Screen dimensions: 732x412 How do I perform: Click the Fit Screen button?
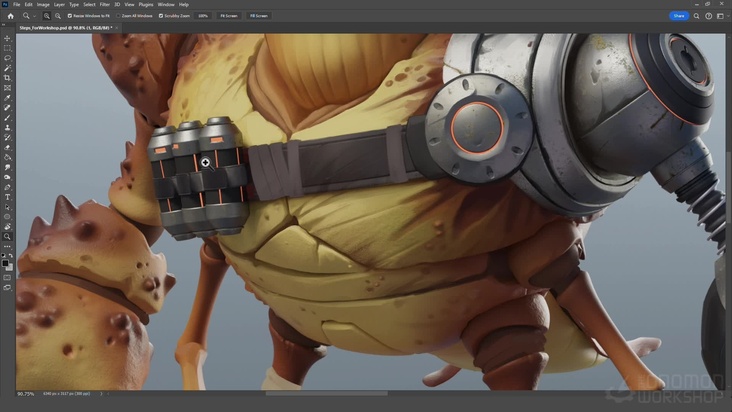[x=229, y=16]
